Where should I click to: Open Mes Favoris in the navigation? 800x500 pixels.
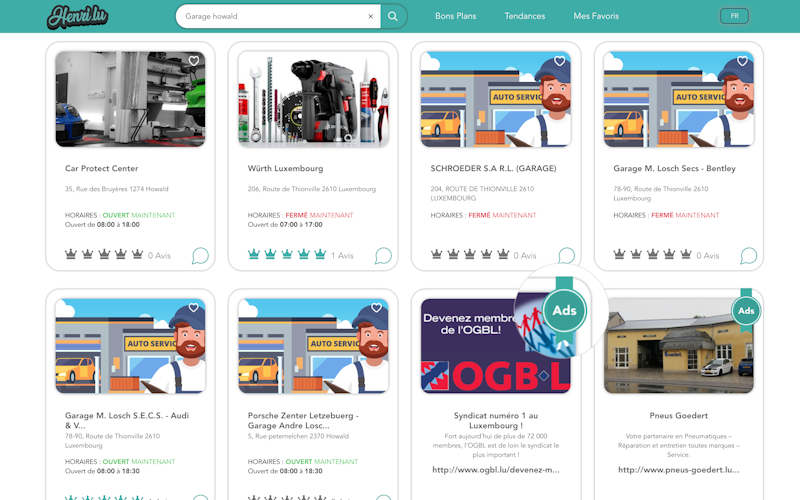(x=596, y=16)
